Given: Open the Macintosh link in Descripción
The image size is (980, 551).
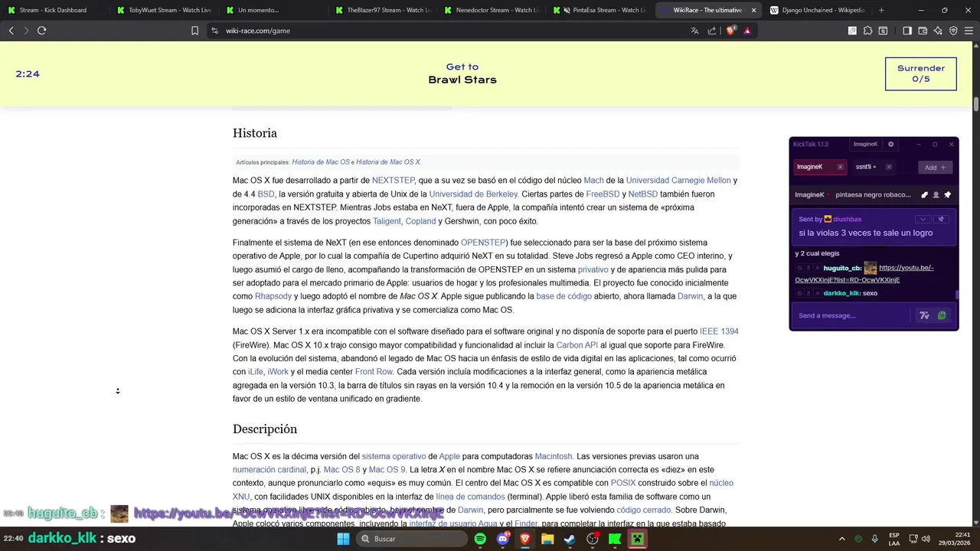Looking at the screenshot, I should point(554,456).
